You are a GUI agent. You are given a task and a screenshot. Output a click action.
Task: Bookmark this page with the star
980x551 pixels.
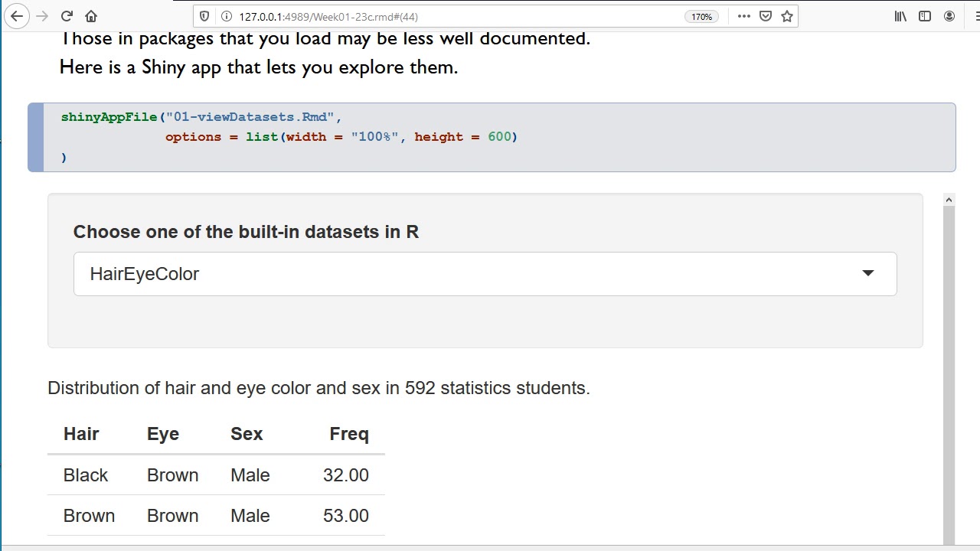pyautogui.click(x=787, y=16)
